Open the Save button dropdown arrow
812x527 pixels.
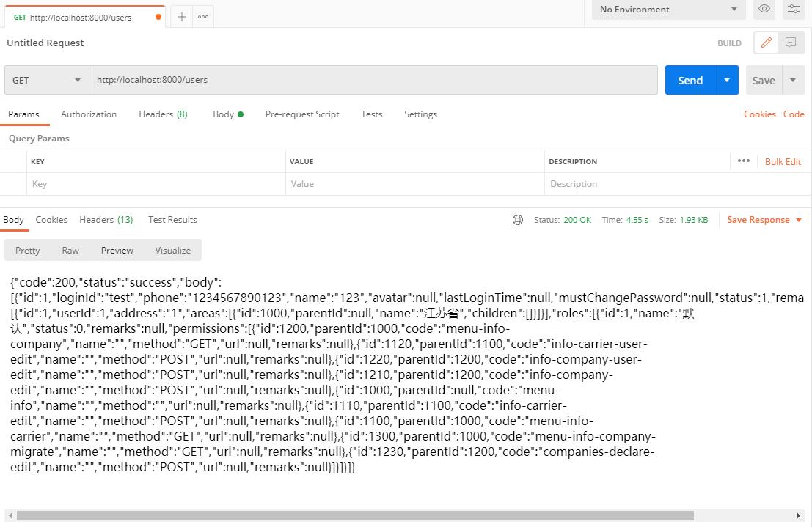pyautogui.click(x=793, y=80)
